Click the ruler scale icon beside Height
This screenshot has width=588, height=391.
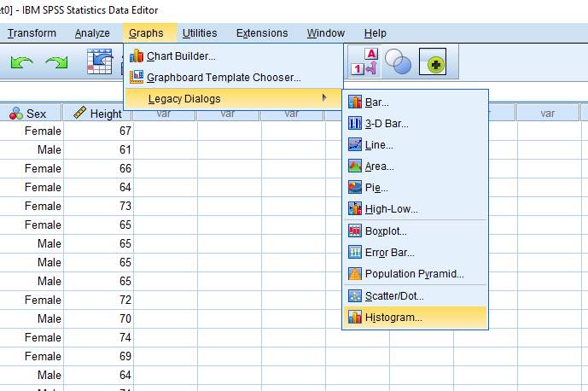(x=79, y=113)
